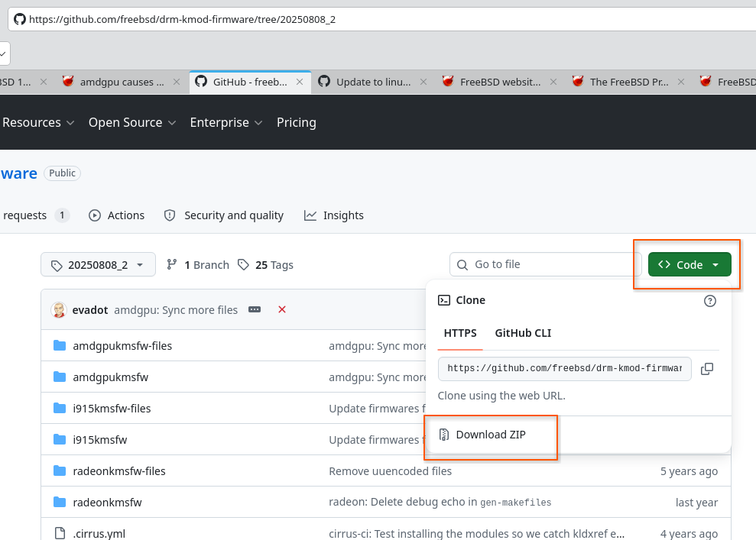The width and height of the screenshot is (756, 540).
Task: Click the Security shield icon
Action: (170, 215)
